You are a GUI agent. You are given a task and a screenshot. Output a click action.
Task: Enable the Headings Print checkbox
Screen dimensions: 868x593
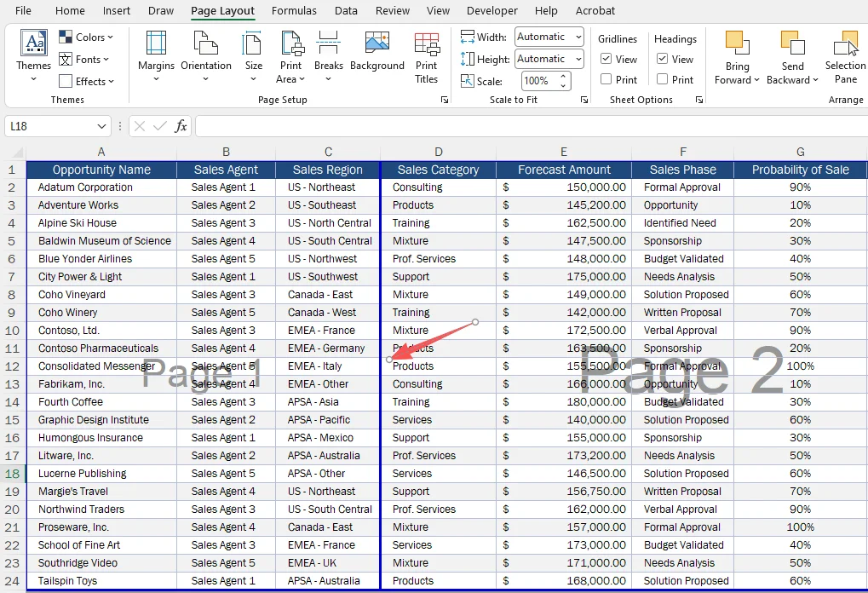point(662,79)
